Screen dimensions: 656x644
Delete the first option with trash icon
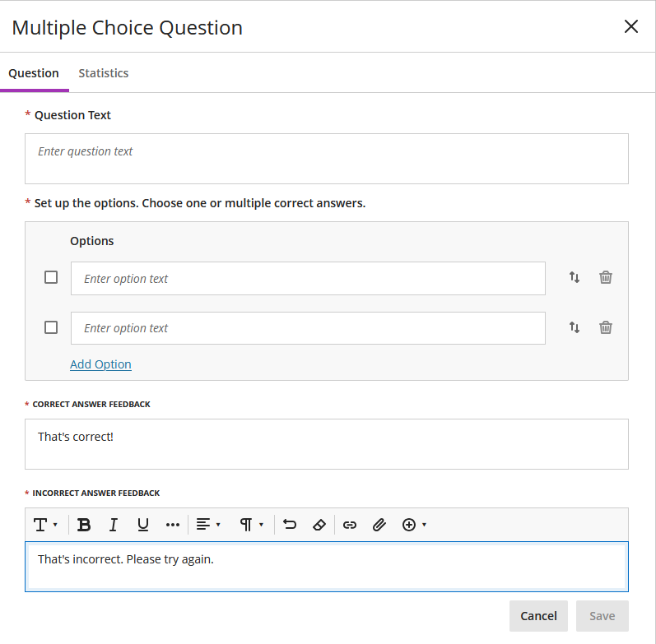(605, 277)
